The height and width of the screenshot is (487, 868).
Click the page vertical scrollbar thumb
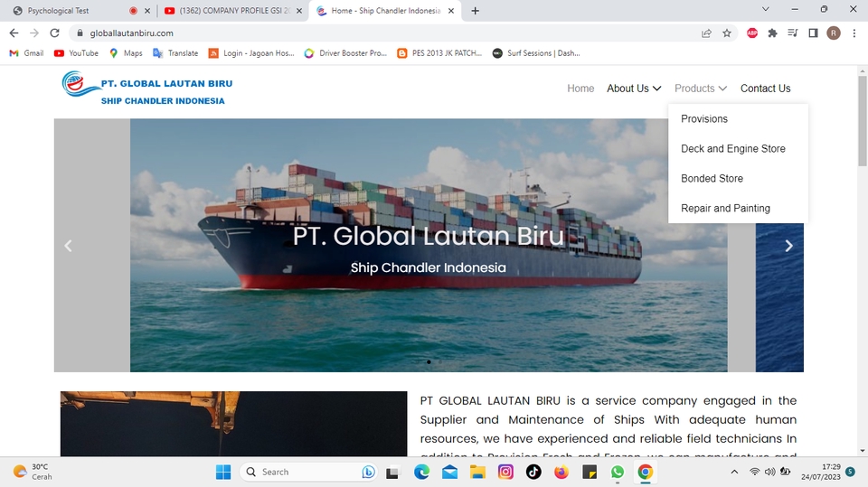pyautogui.click(x=863, y=121)
